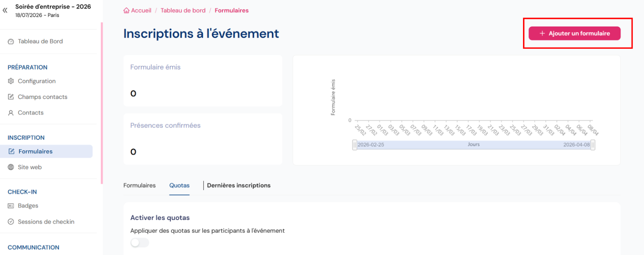Click the COMMUNICATION section heading
Viewport: 644px width, 255px height.
(33, 248)
